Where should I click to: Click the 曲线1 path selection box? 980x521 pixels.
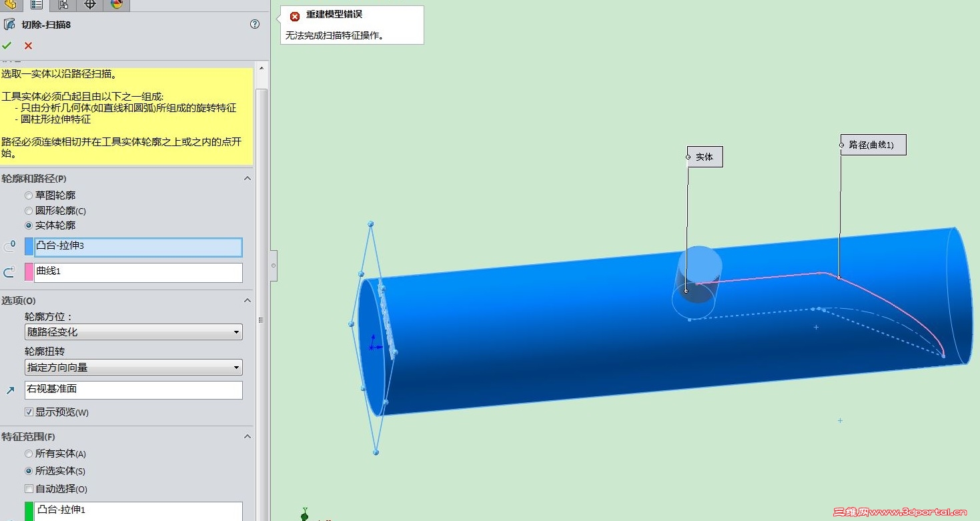[x=138, y=272]
